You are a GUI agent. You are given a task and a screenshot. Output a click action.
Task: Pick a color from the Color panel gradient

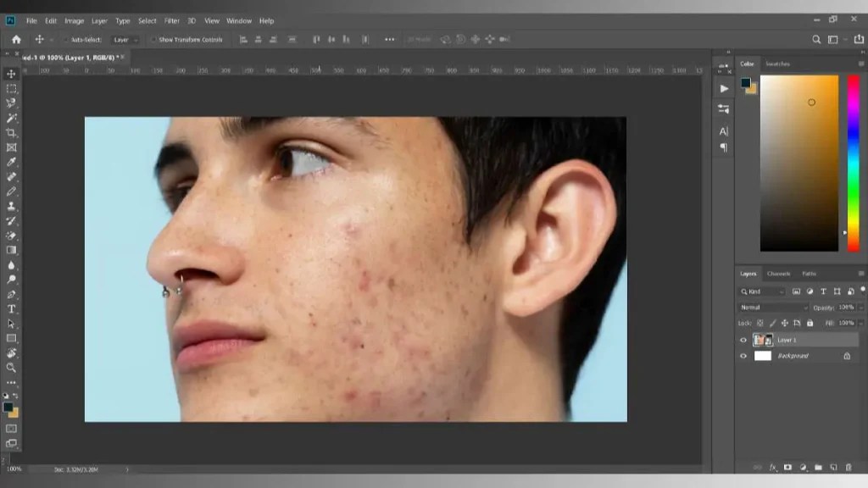tap(797, 161)
